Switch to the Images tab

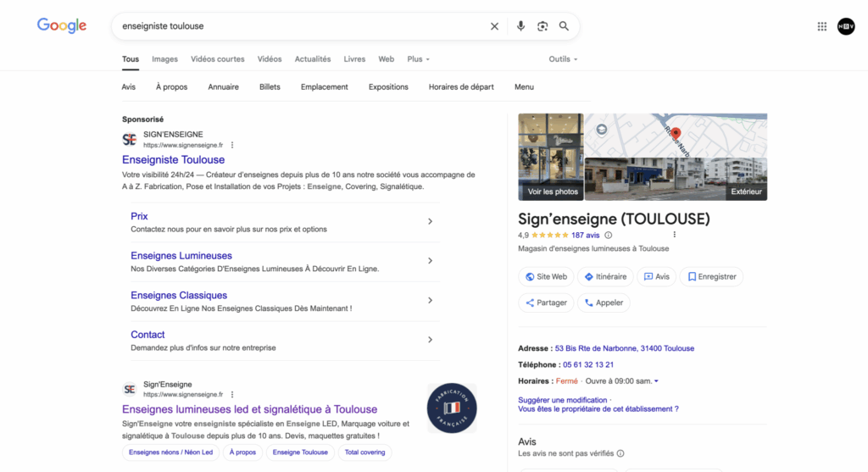165,59
